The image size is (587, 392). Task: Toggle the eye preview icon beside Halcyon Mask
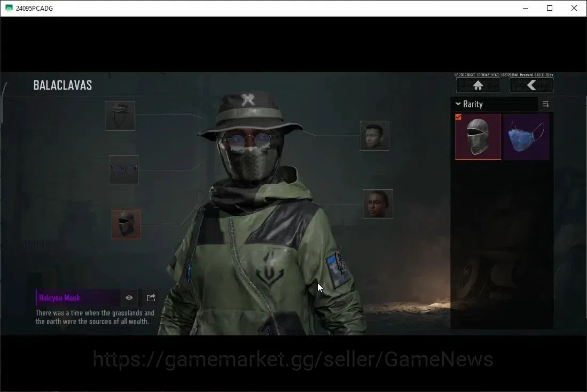click(129, 297)
